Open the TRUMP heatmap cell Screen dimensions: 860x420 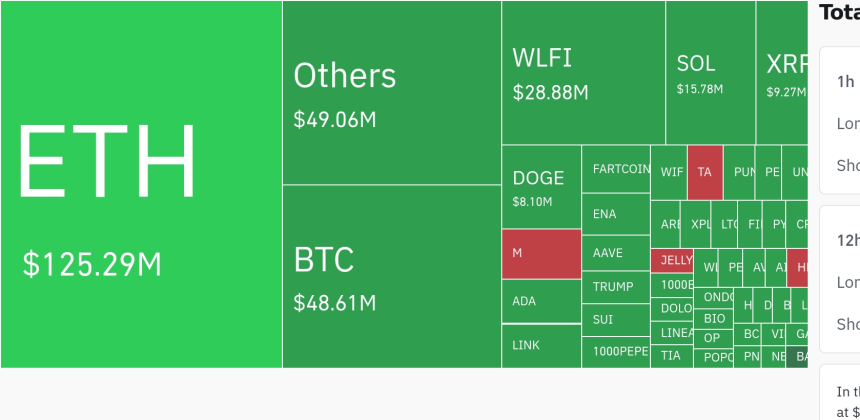[616, 287]
